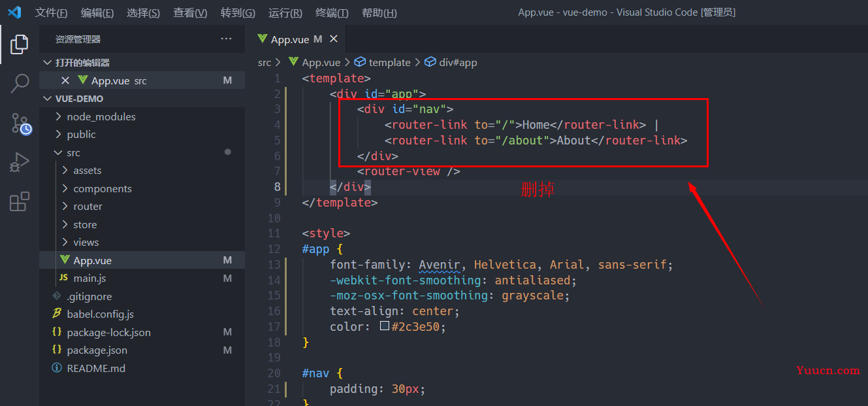
Task: Open the .gitignore file
Action: 142,296
